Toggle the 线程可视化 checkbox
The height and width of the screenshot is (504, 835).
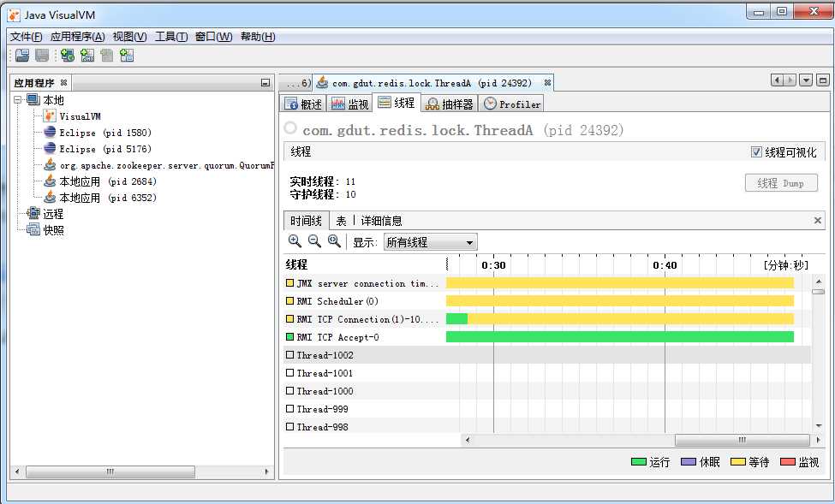click(x=755, y=152)
